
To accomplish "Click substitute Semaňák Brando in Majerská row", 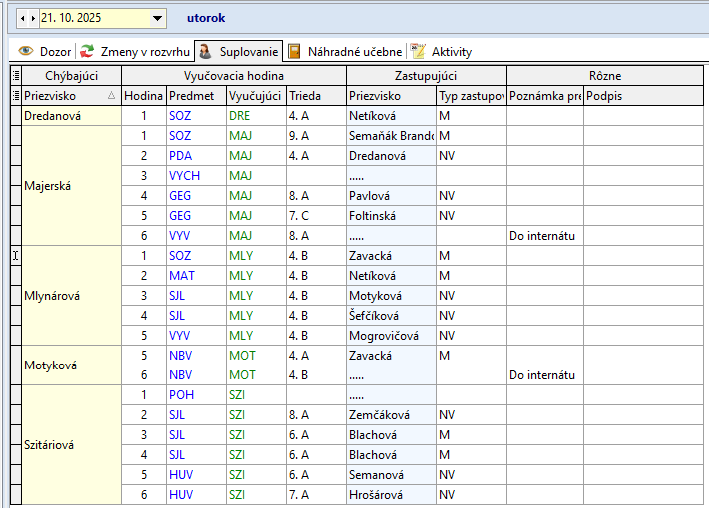I will click(390, 136).
